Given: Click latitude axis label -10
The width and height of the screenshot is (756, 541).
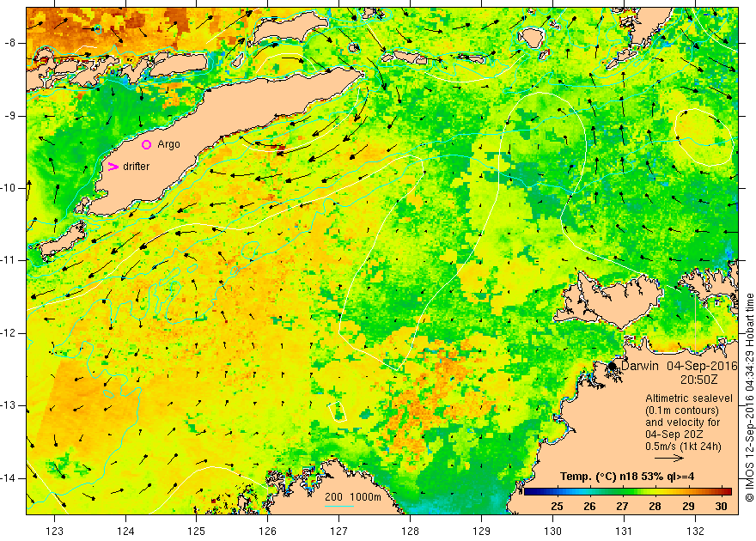Looking at the screenshot, I should 9,188.
